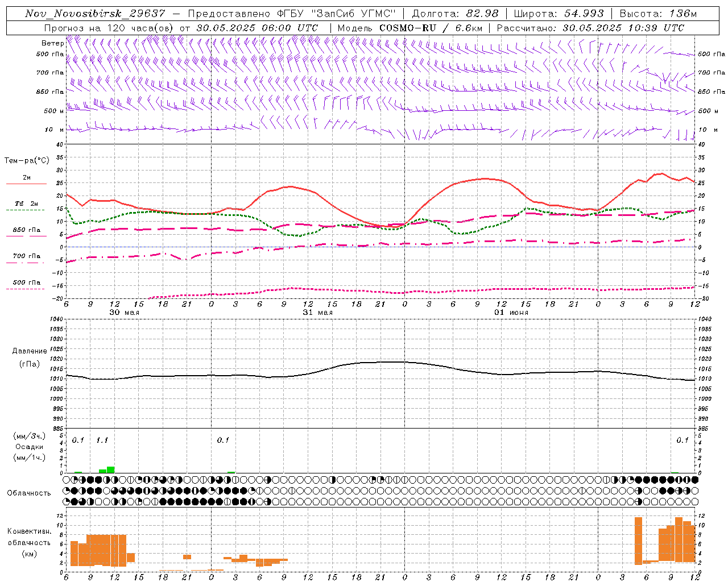Click the Конвективн. convective cloud label

(30, 531)
